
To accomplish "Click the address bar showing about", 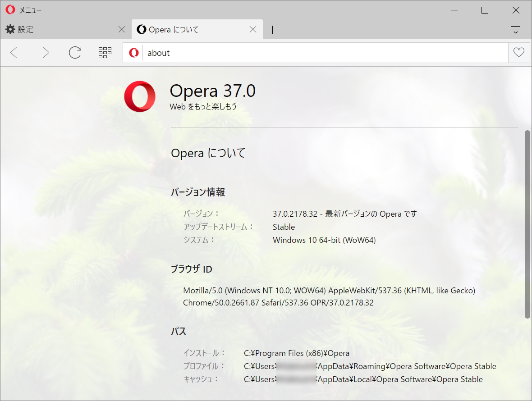I will (271, 53).
